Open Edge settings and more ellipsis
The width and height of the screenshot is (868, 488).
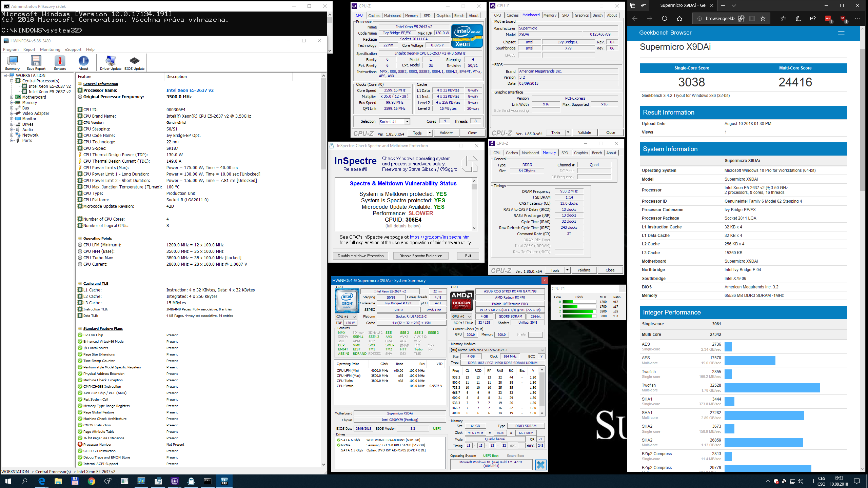[858, 18]
